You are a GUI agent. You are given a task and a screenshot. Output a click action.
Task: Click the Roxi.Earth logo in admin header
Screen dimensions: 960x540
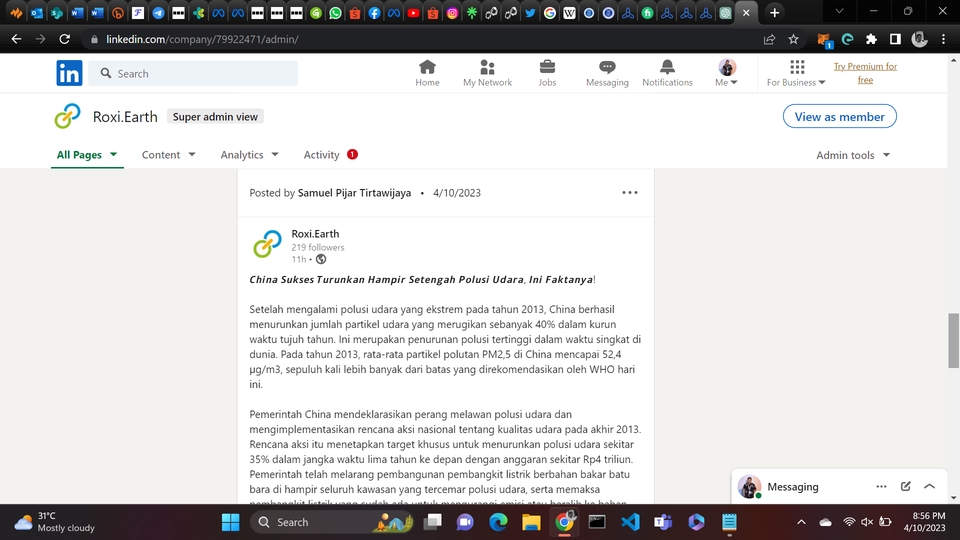[67, 116]
